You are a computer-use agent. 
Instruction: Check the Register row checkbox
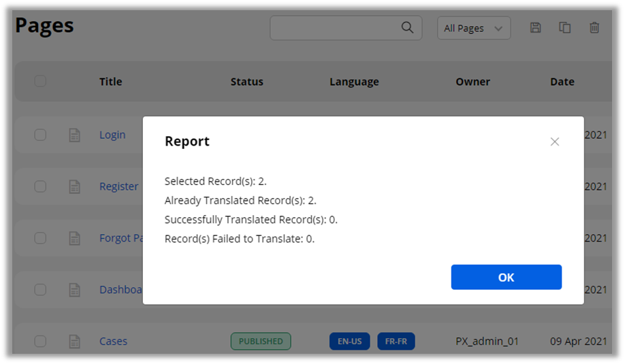[40, 186]
